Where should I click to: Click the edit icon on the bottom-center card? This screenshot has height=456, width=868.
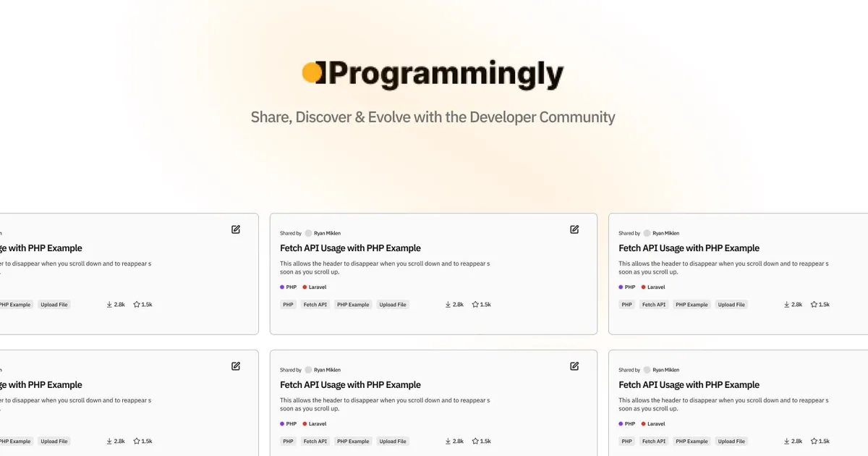pos(574,366)
